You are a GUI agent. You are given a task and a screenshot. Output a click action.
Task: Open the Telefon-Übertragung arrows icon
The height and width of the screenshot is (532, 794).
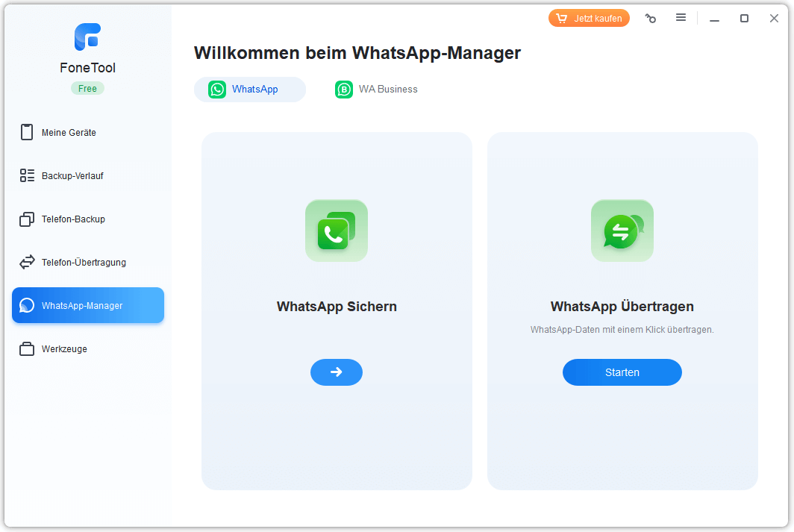pos(28,263)
